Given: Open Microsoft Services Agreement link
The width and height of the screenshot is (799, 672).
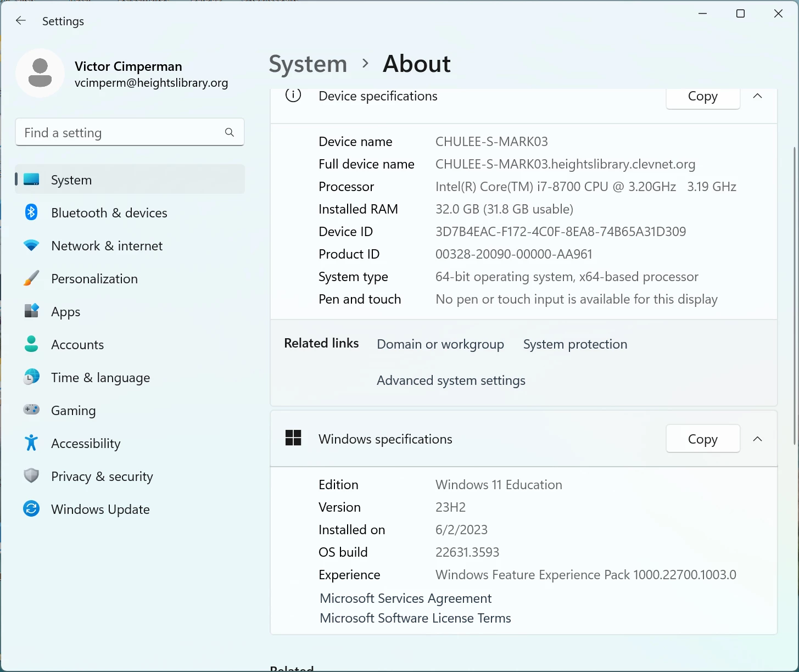Looking at the screenshot, I should [405, 598].
